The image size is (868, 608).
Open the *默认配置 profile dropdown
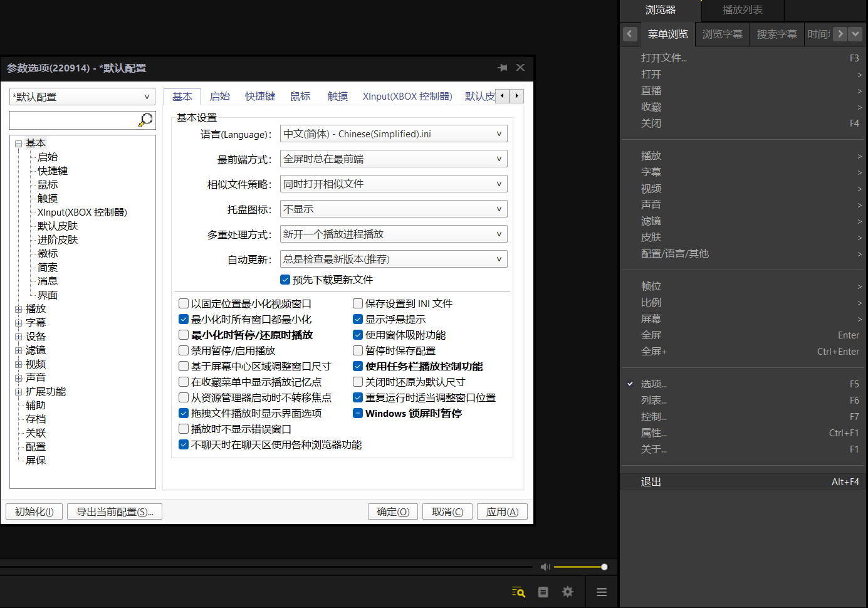click(82, 97)
